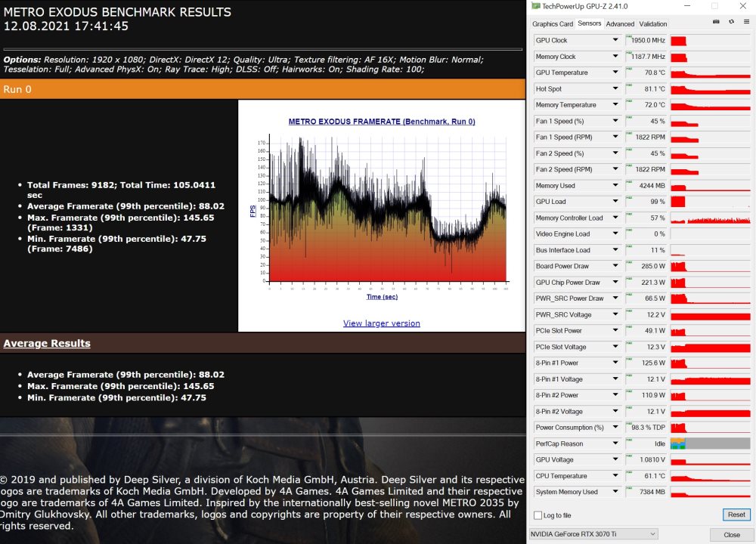Open the PWR_SRC Voltage dropdown
This screenshot has width=756, height=544.
coord(615,314)
